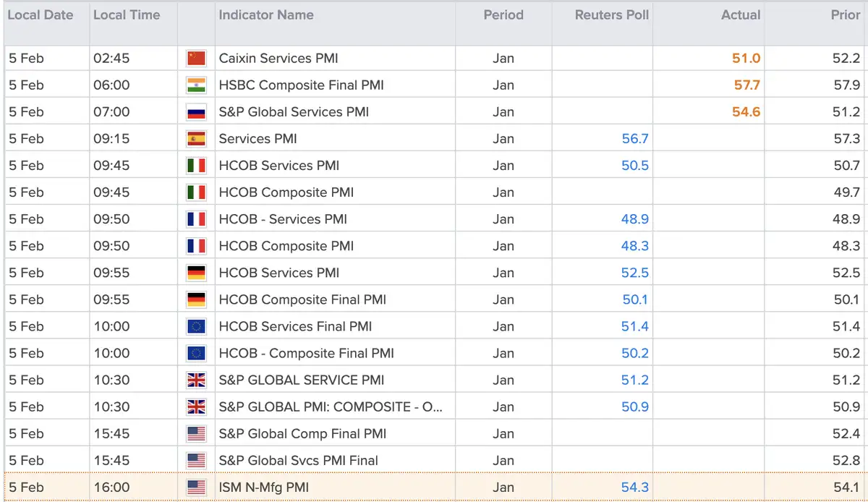
Task: Select the S&P Global Services PMI indicator
Action: click(294, 112)
